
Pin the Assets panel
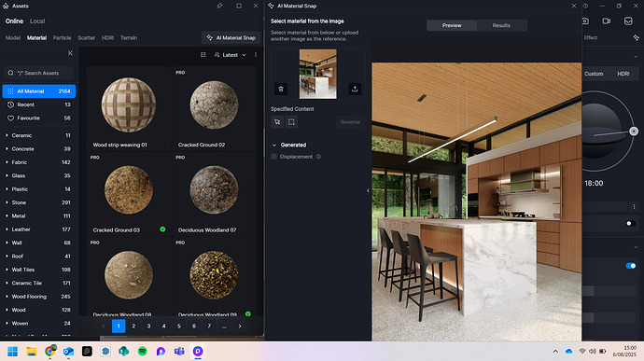(x=219, y=6)
